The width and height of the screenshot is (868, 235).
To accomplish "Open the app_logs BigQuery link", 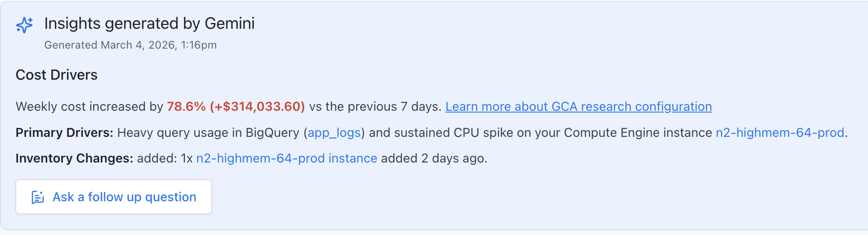I will (334, 133).
